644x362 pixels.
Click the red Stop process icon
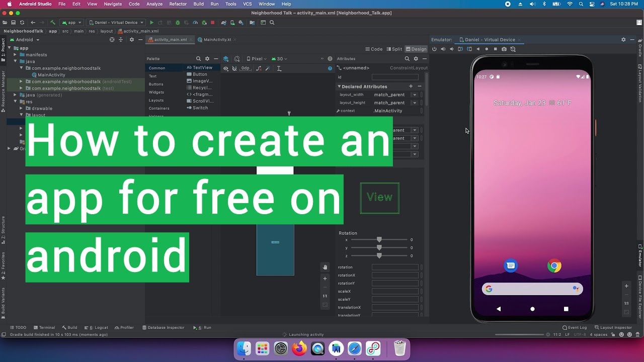point(212,23)
